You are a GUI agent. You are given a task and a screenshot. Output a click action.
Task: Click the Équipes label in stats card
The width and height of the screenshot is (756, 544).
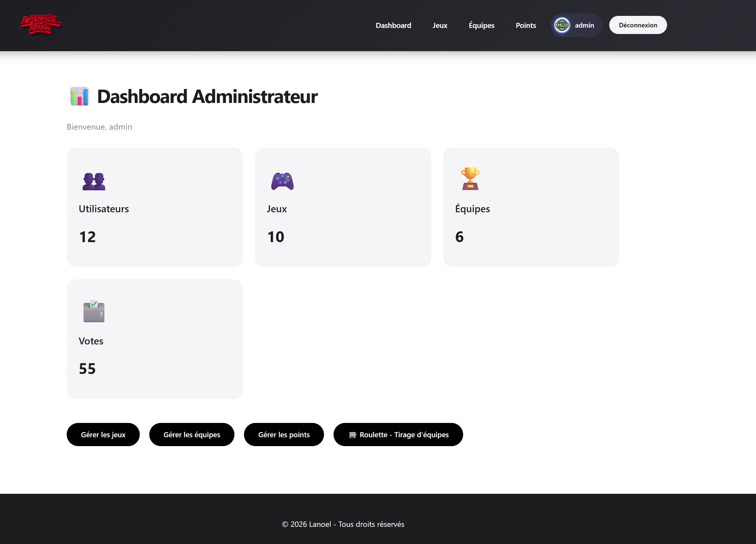473,209
